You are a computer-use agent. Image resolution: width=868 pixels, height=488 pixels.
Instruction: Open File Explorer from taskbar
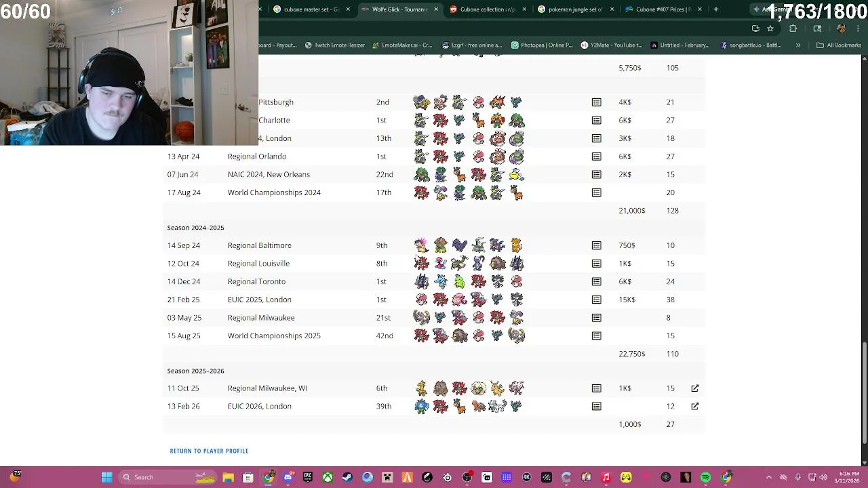(229, 477)
